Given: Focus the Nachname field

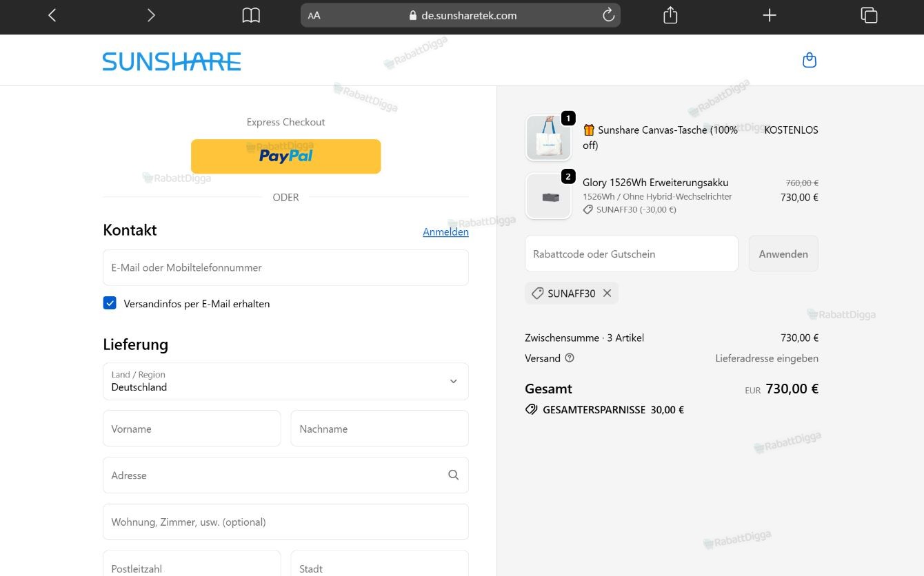Looking at the screenshot, I should [380, 429].
